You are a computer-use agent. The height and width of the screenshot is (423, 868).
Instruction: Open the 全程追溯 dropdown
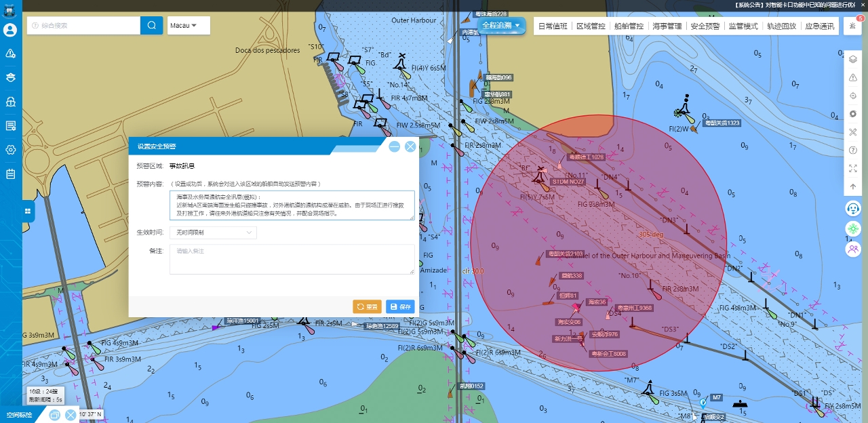[503, 26]
